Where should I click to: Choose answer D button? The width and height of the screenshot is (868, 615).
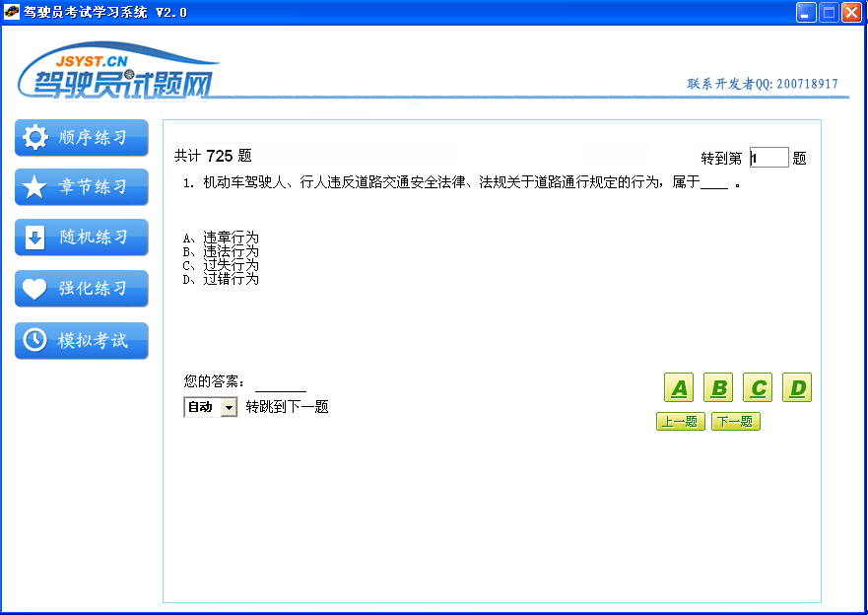(x=797, y=387)
